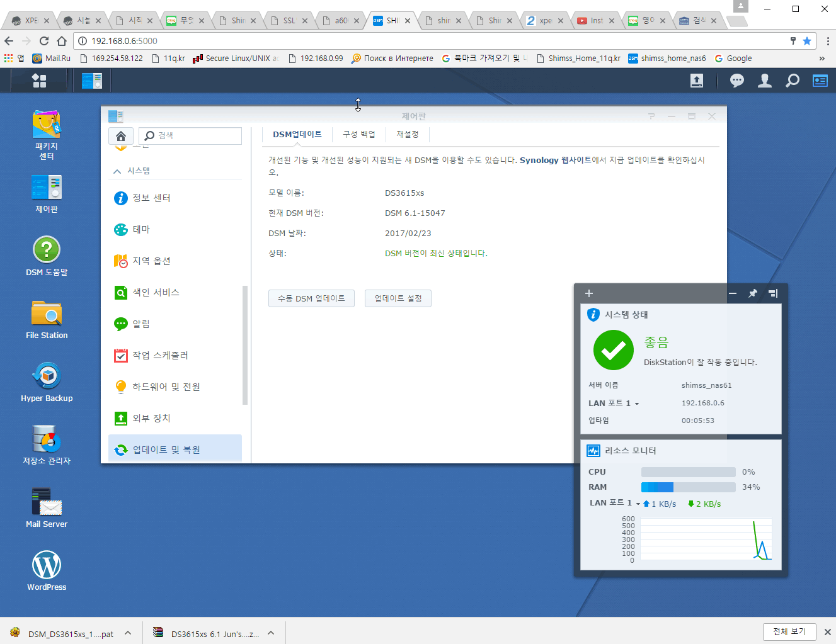
Task: Click the DSM search magnifier icon
Action: coord(793,81)
